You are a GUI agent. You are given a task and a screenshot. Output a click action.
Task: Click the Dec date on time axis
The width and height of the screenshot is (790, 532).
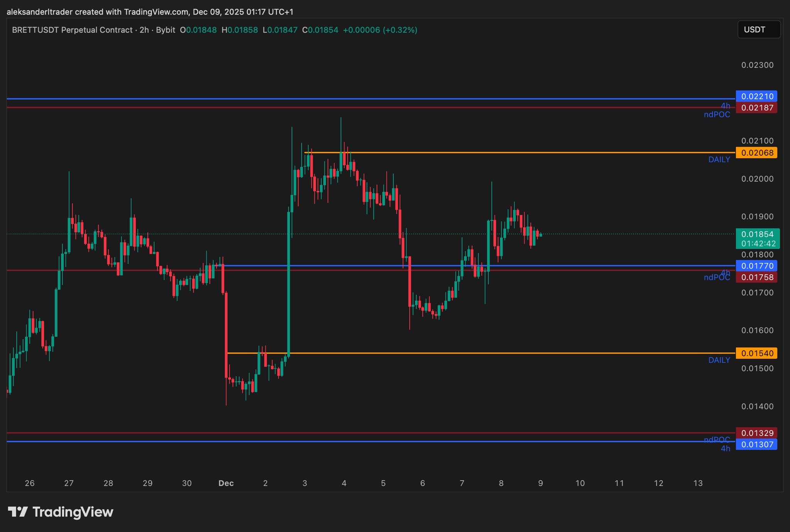coord(226,483)
